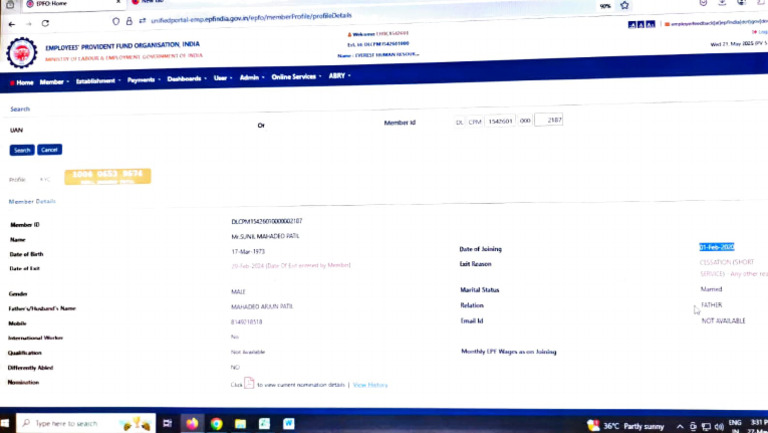Open the View History link
The width and height of the screenshot is (768, 433).
tap(370, 385)
